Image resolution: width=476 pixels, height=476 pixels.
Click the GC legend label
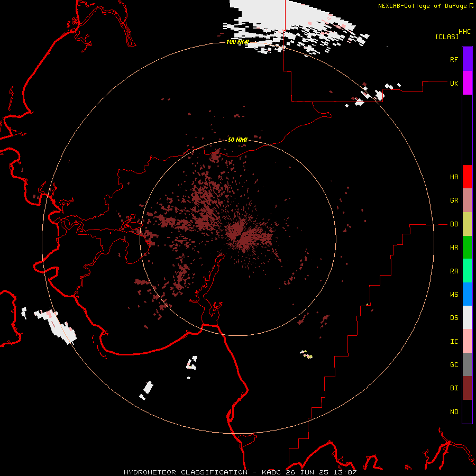(x=454, y=365)
